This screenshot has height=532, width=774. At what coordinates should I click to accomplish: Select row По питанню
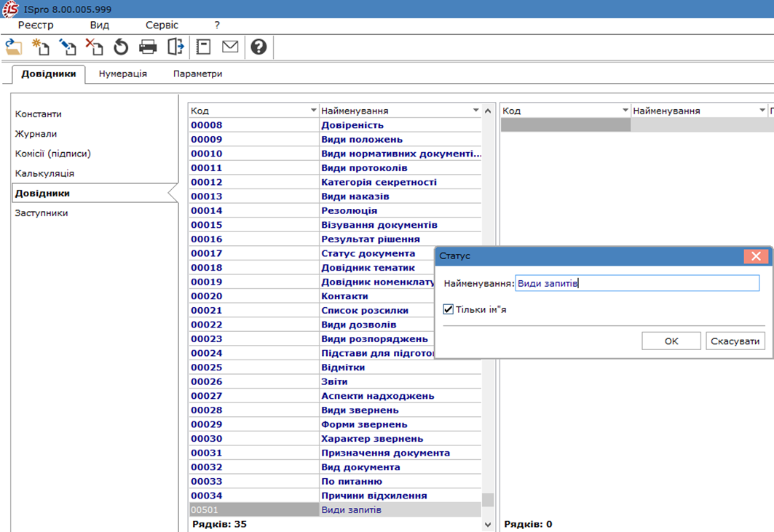click(x=335, y=482)
